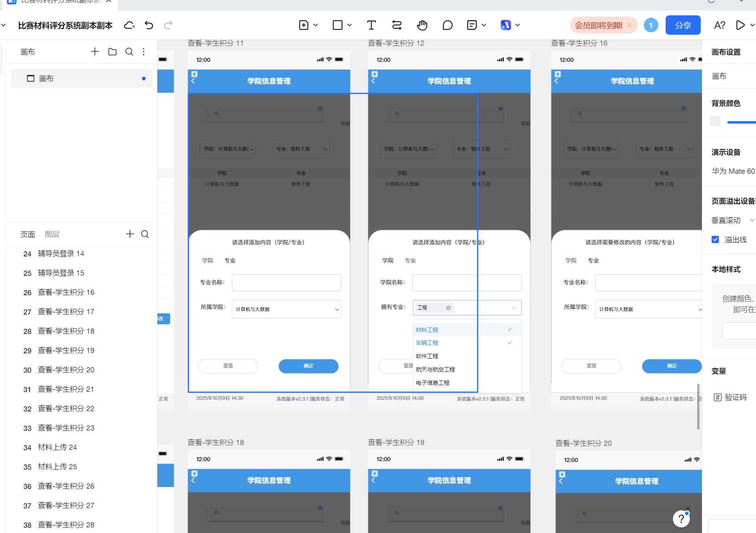The width and height of the screenshot is (756, 533).
Task: Add a new canvas with plus icon
Action: tap(95, 52)
